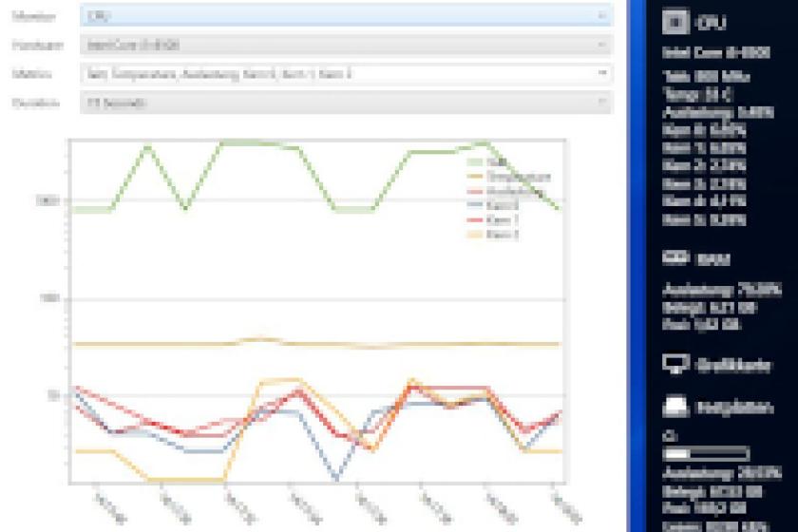Click the Temperatur legend entry in chart
The width and height of the screenshot is (798, 532).
point(509,177)
